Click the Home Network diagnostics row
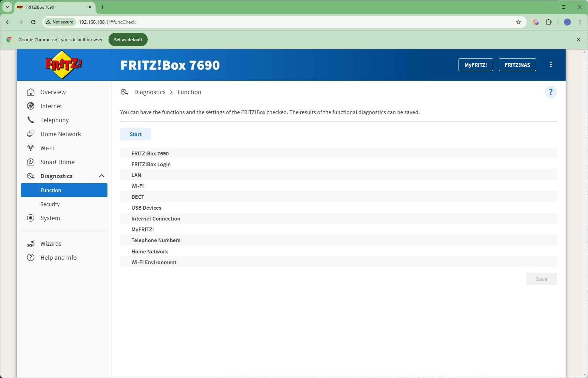The width and height of the screenshot is (588, 378). point(338,251)
